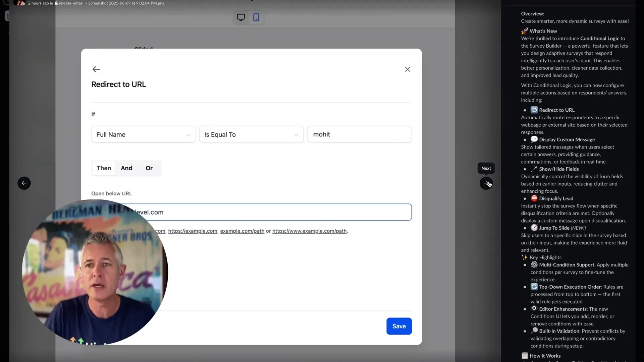The height and width of the screenshot is (362, 644).
Task: Open the Full Name field dropdown
Action: tap(144, 134)
